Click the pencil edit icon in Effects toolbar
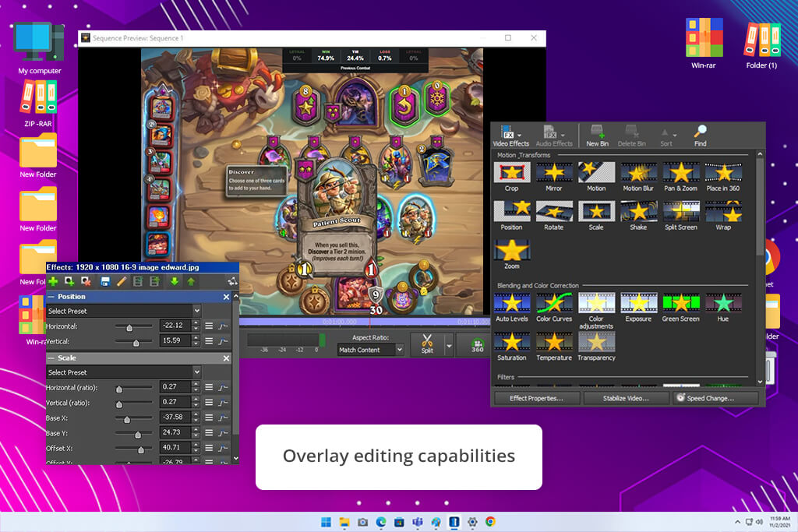 [121, 281]
